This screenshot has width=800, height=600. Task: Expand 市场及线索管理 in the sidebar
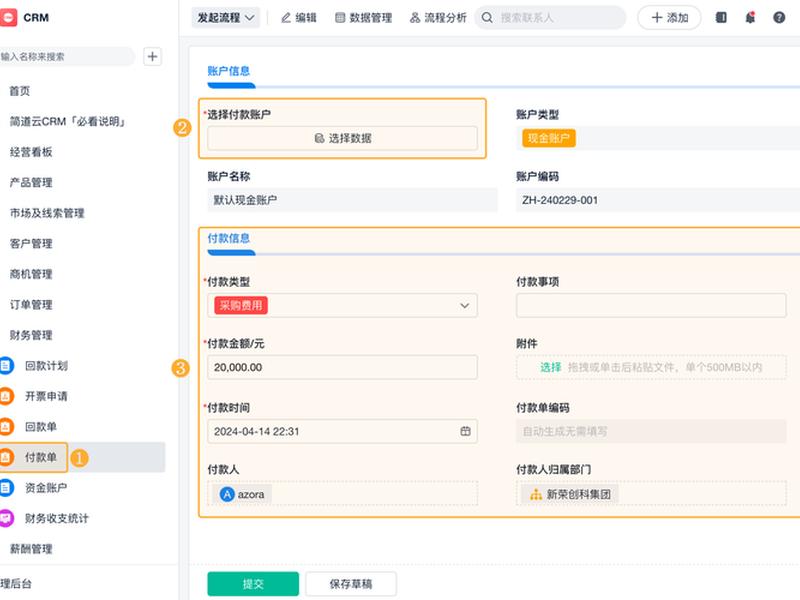[x=47, y=213]
